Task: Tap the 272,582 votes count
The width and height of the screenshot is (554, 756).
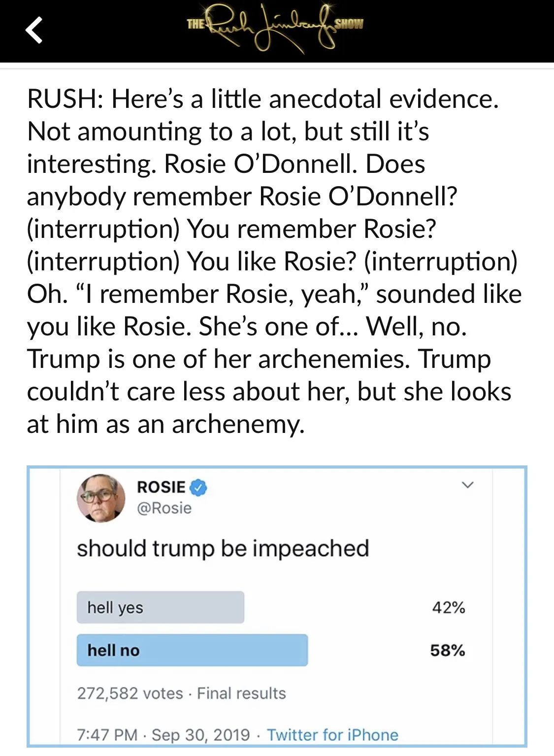Action: 130,693
